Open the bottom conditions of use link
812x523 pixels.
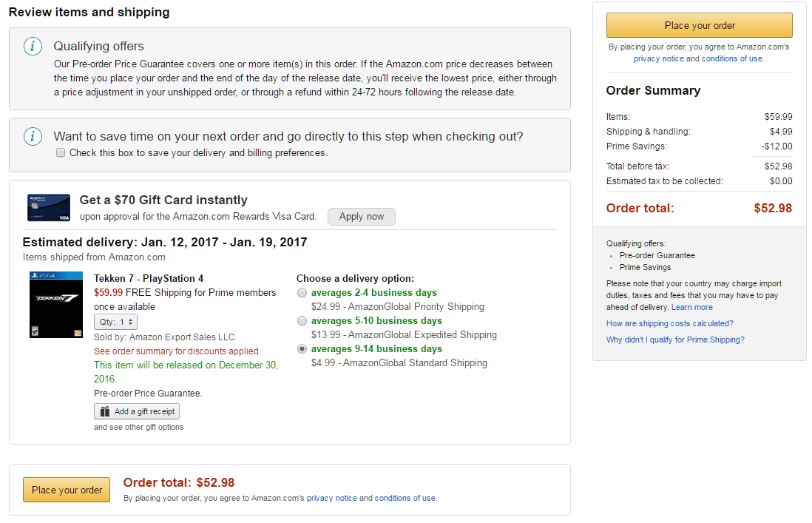405,498
